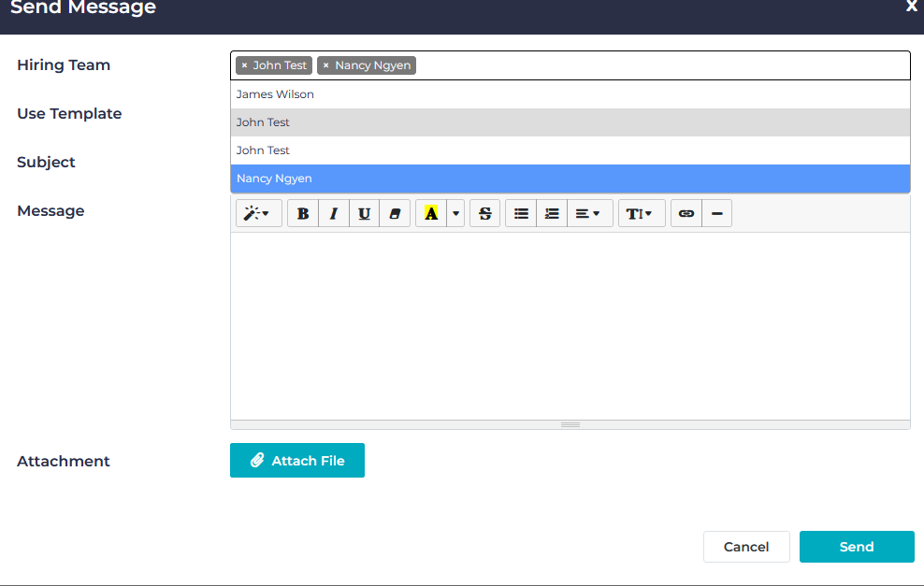Screen dimensions: 924x586
Task: Select the italic formatting icon
Action: point(334,213)
